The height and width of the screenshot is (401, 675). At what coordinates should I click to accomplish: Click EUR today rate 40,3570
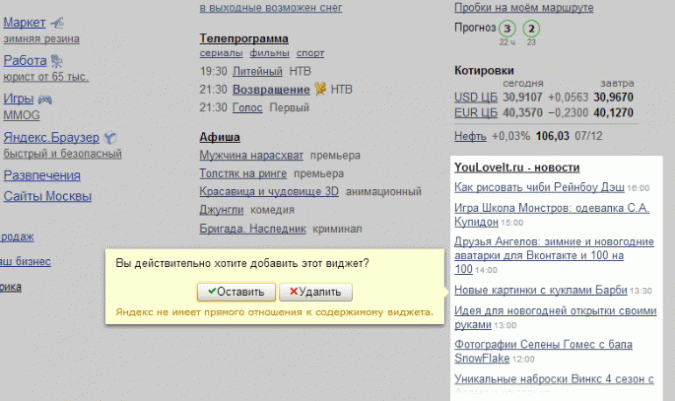pos(523,113)
